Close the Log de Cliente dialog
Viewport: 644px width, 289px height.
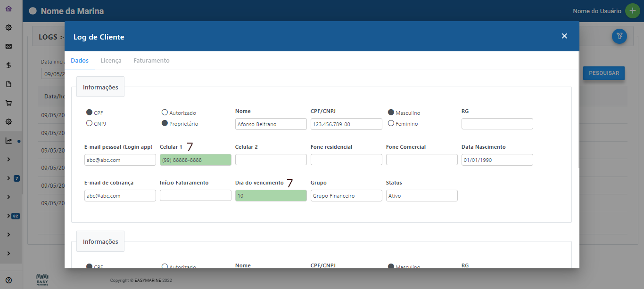564,36
